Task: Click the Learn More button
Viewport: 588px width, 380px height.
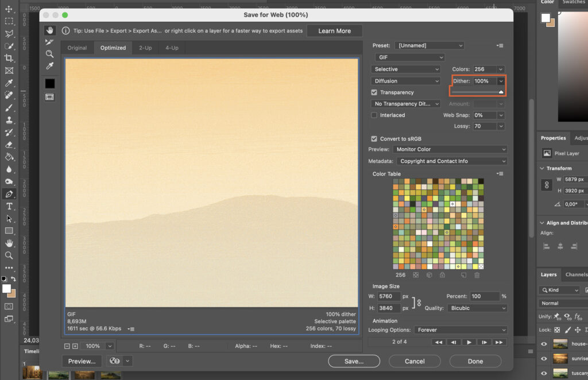Action: coord(334,30)
